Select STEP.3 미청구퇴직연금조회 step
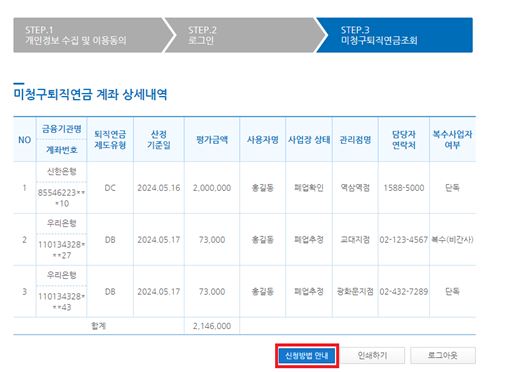This screenshot has width=506, height=372. pyautogui.click(x=394, y=35)
